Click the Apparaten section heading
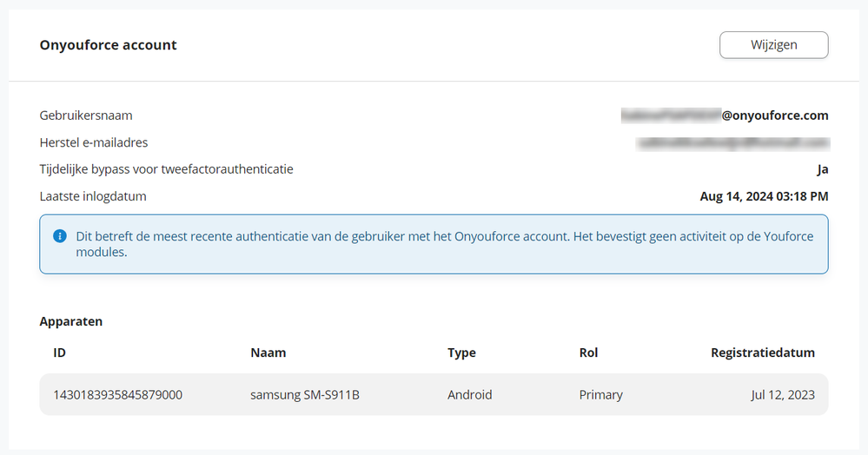This screenshot has height=455, width=868. (71, 321)
